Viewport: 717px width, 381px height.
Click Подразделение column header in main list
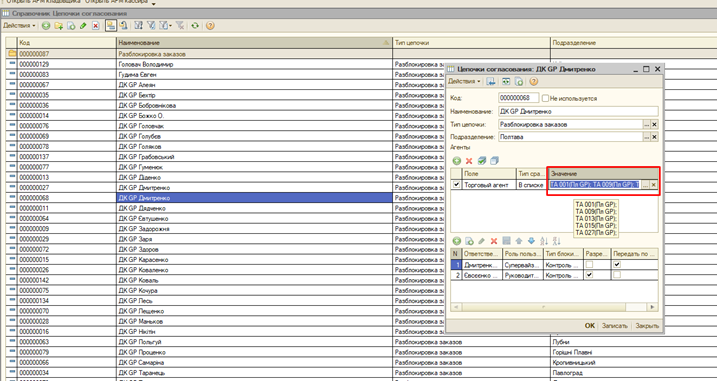pyautogui.click(x=633, y=43)
